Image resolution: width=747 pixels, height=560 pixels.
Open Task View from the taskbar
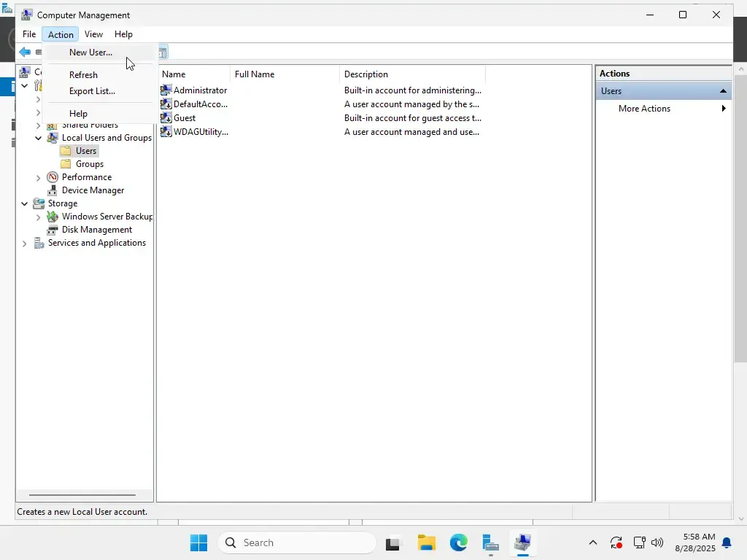(392, 542)
